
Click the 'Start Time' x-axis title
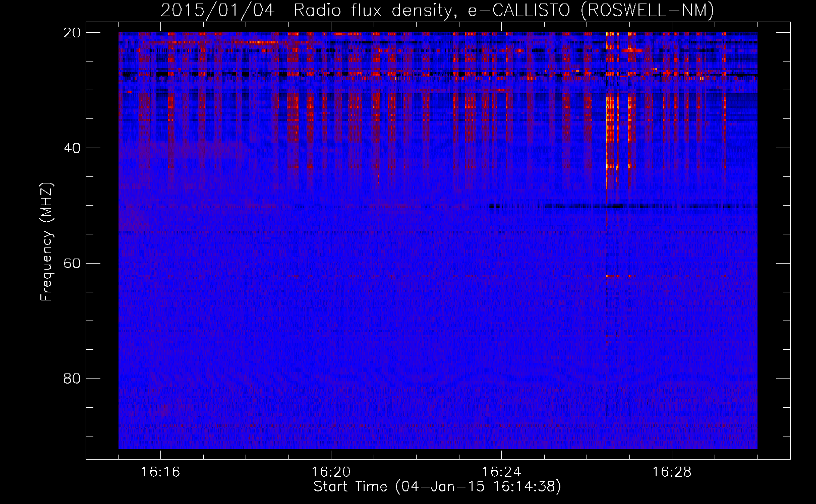(350, 487)
